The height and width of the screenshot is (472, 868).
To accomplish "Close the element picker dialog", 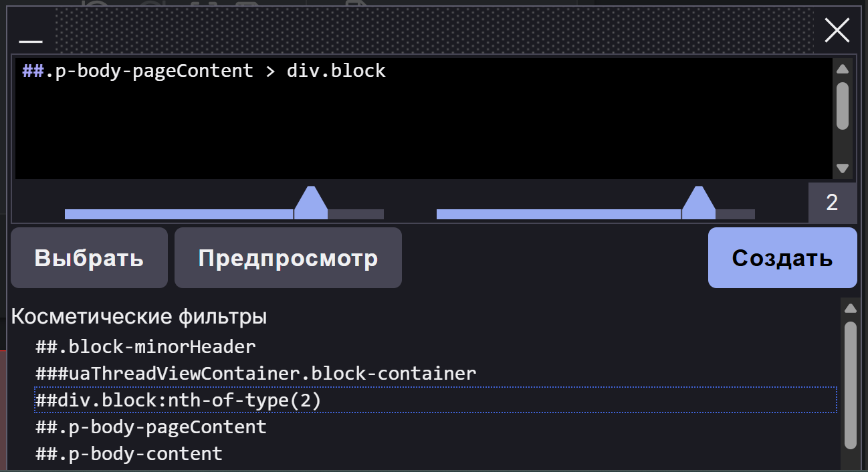I will coord(837,31).
